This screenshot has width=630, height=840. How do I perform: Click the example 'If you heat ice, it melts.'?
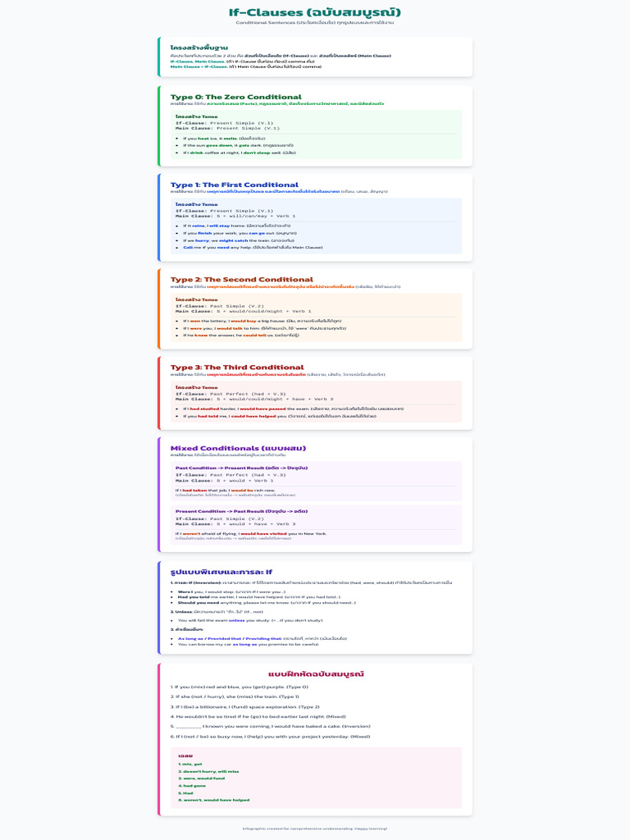click(x=224, y=138)
